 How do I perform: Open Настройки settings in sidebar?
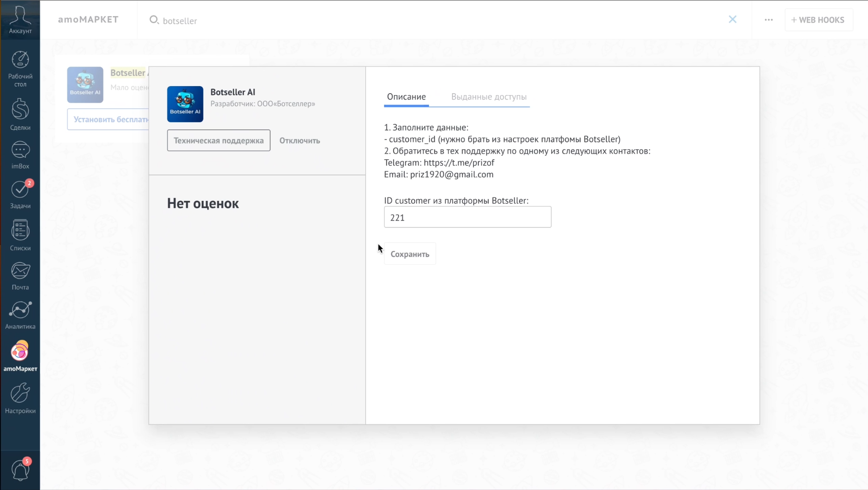[20, 398]
